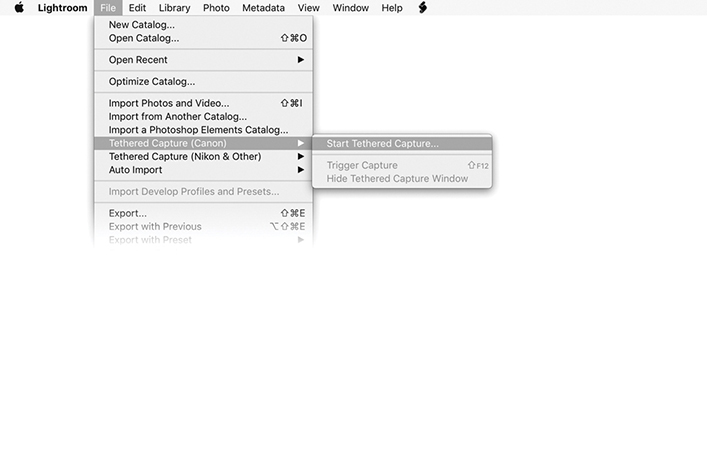The image size is (707, 451).
Task: Choose Start Tethered Capture...
Action: point(402,144)
